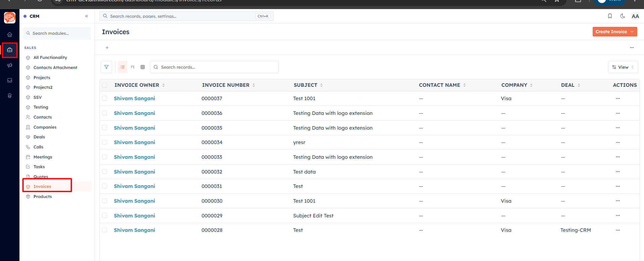Open the Deals module
Screen dimensions: 644x261
coord(39,137)
